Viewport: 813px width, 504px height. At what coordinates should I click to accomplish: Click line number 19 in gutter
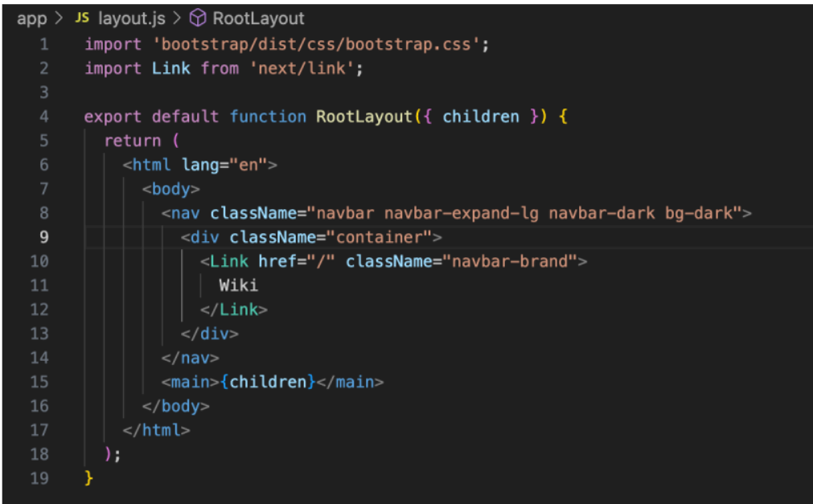(x=40, y=478)
